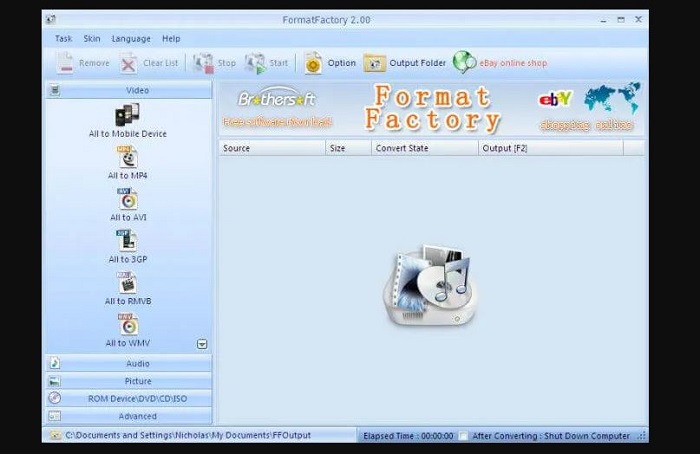Click the eBay online shop globe icon
This screenshot has height=454, width=700.
pyautogui.click(x=464, y=62)
